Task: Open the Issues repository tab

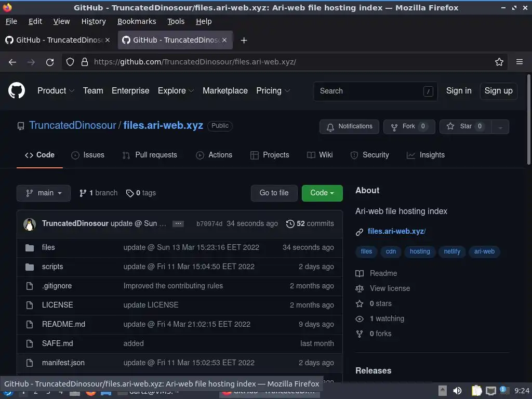Action: point(88,155)
